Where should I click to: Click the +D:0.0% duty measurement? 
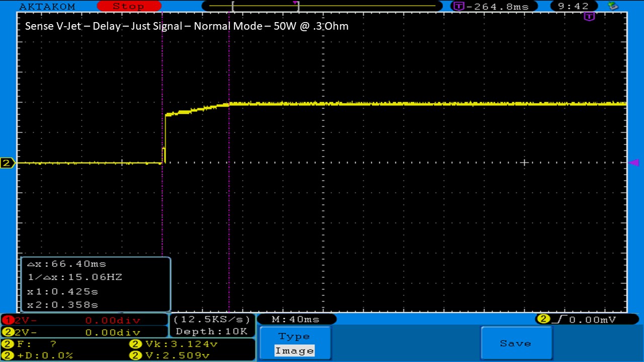(x=39, y=355)
